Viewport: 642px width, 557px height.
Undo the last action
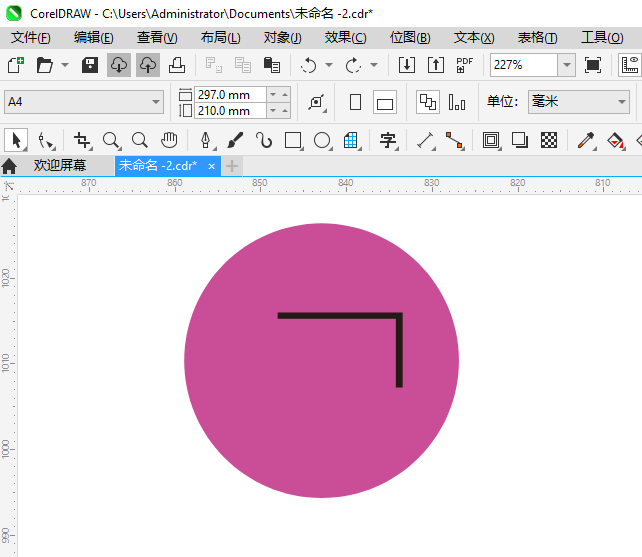(x=308, y=65)
